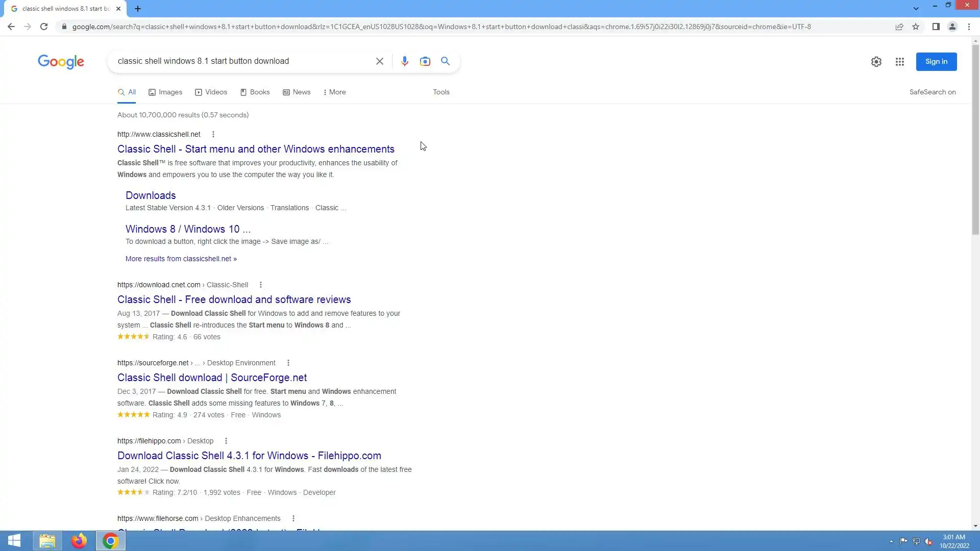Click the Sign in button

pos(936,62)
